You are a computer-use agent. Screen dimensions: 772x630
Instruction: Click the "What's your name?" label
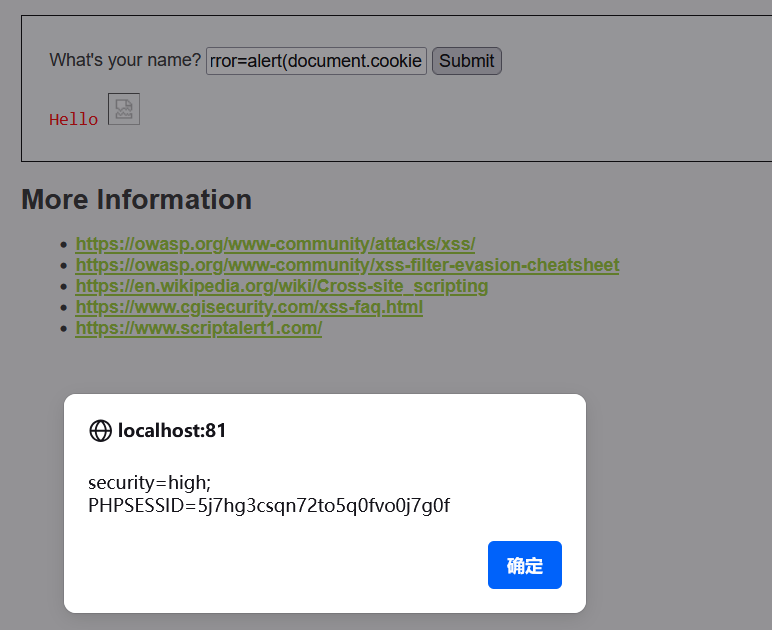(x=125, y=60)
